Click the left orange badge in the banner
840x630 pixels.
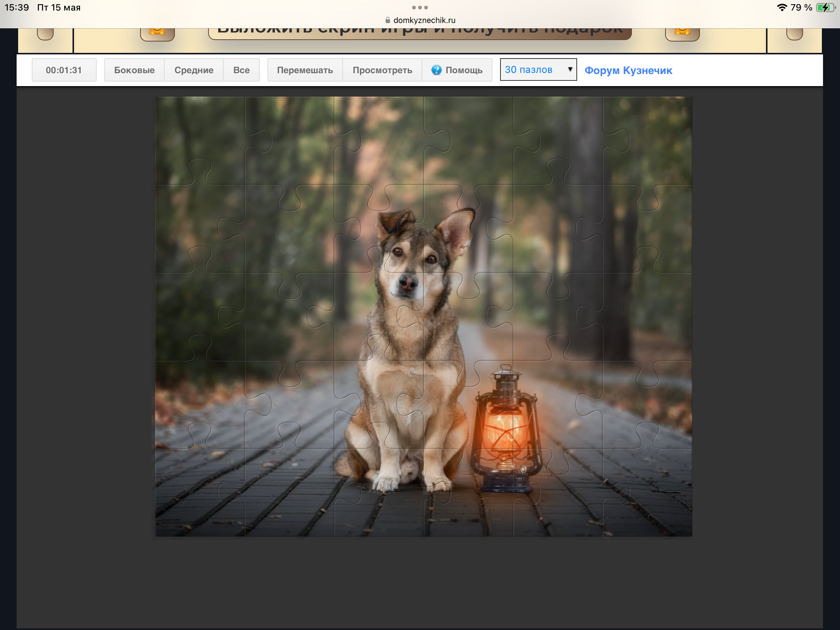[157, 34]
